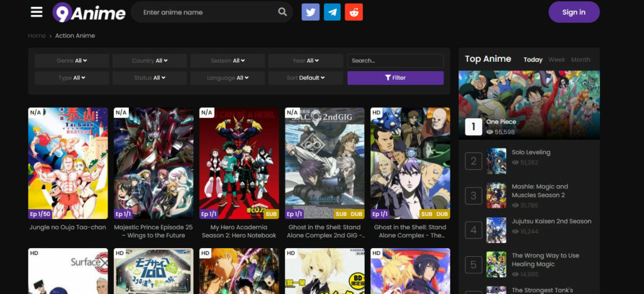Open Jujutsu Kaisen 2nd Season link
Screen dimensions: 644x294
tap(551, 221)
